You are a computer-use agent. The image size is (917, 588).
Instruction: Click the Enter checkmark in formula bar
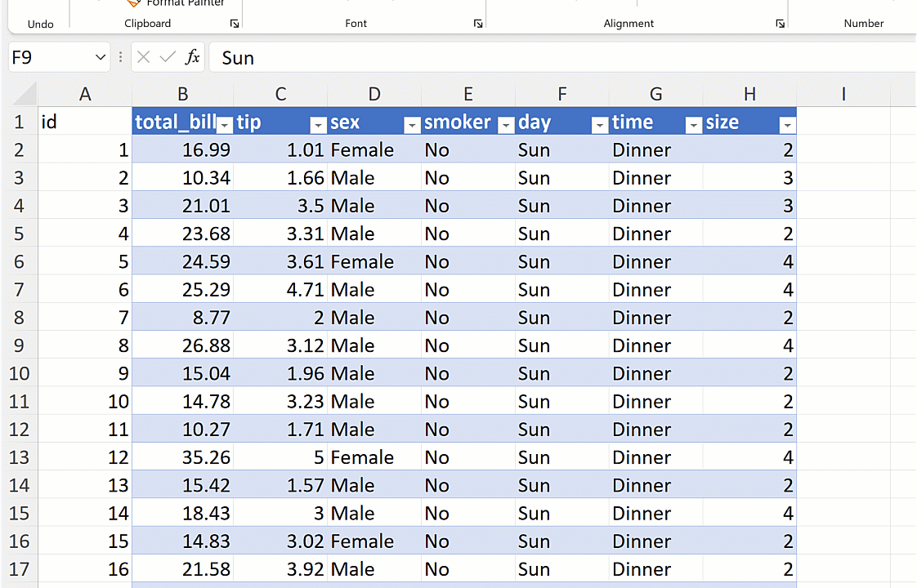168,57
